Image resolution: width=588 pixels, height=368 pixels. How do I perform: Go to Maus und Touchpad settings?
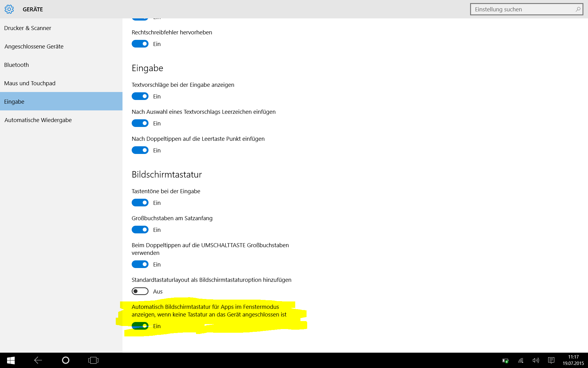(x=30, y=83)
